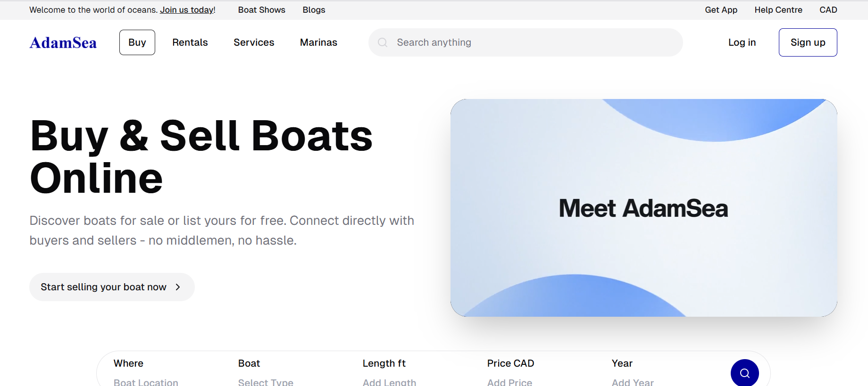Play the Meet AdamSea video card
The image size is (868, 386).
(x=644, y=208)
